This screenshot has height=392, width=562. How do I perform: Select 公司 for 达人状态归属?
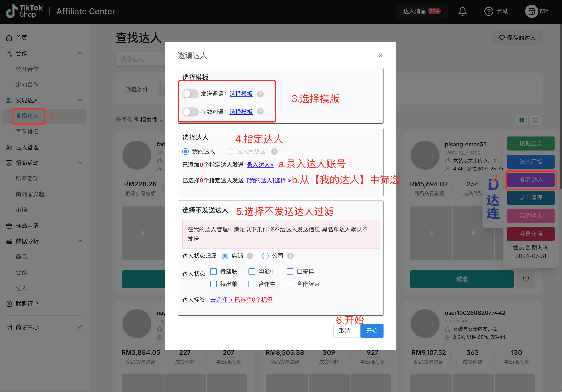pyautogui.click(x=265, y=256)
